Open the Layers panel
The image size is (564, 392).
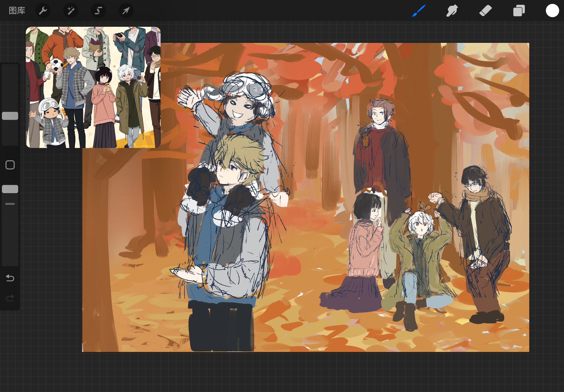519,11
